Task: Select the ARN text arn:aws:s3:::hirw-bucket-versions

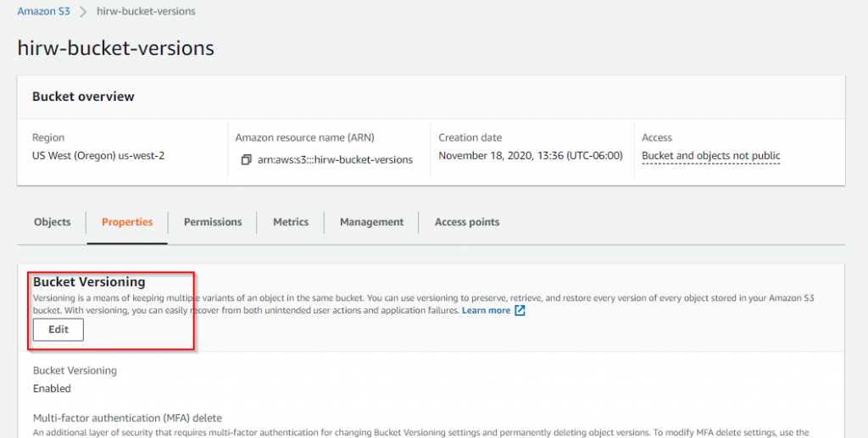Action: (x=335, y=160)
